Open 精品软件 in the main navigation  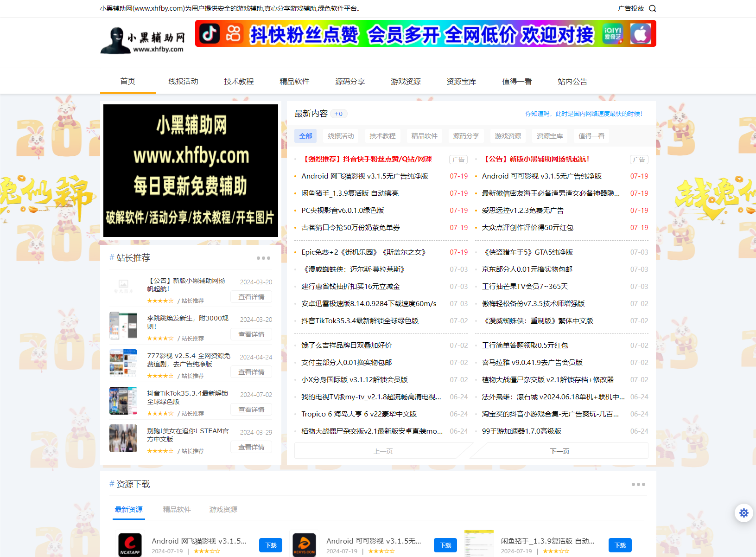point(295,81)
